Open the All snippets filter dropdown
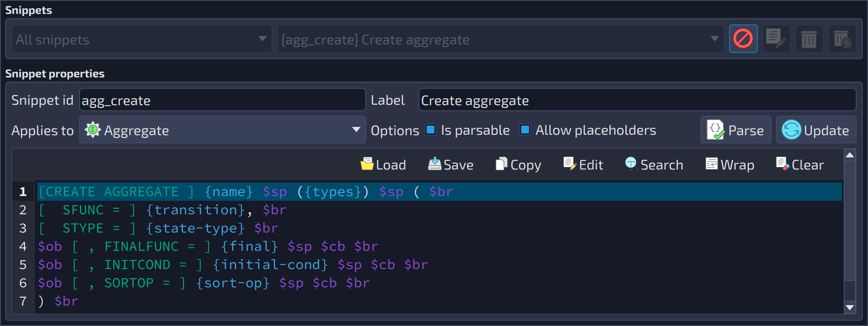This screenshot has height=326, width=868. pos(141,39)
